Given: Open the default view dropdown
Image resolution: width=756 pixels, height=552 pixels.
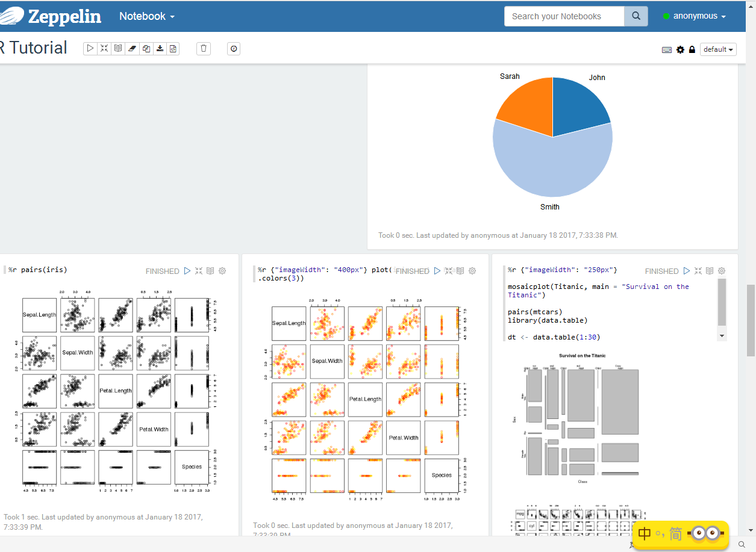Looking at the screenshot, I should click(718, 49).
